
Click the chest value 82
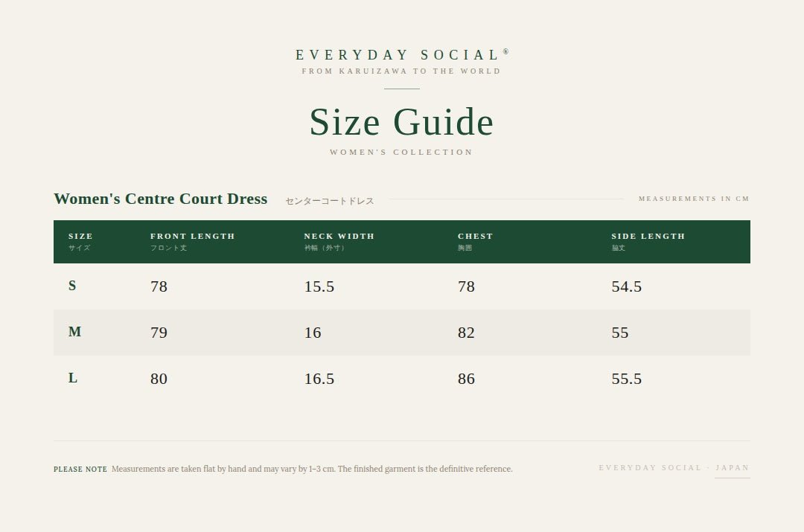click(466, 333)
